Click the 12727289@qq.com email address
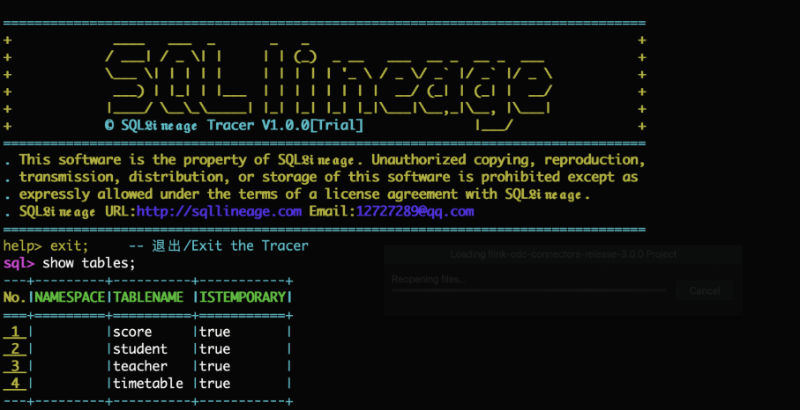Screen dimensions: 800x410 pos(415,211)
